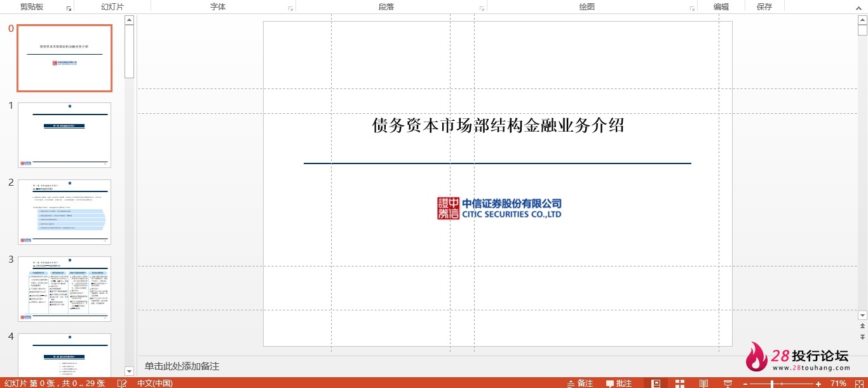The width and height of the screenshot is (868, 388).
Task: Click the spell check icon in status bar
Action: (x=122, y=383)
